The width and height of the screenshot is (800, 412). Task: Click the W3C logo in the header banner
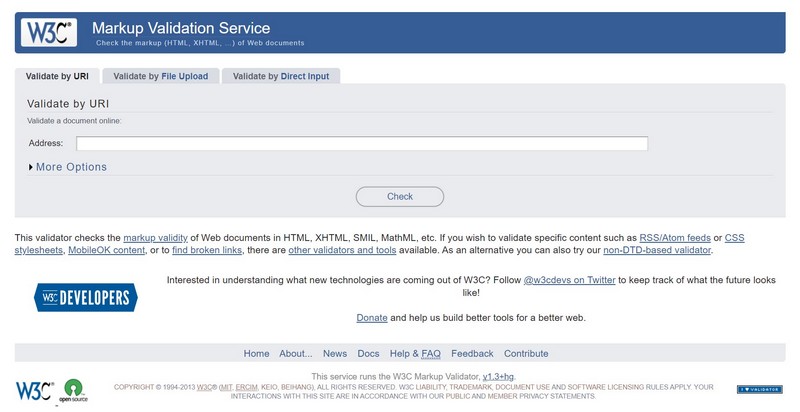pyautogui.click(x=49, y=33)
